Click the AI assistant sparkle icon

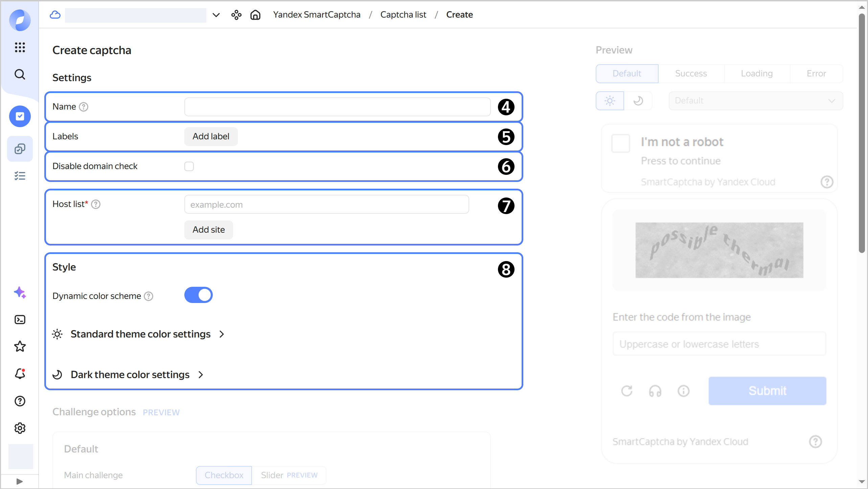tap(20, 293)
